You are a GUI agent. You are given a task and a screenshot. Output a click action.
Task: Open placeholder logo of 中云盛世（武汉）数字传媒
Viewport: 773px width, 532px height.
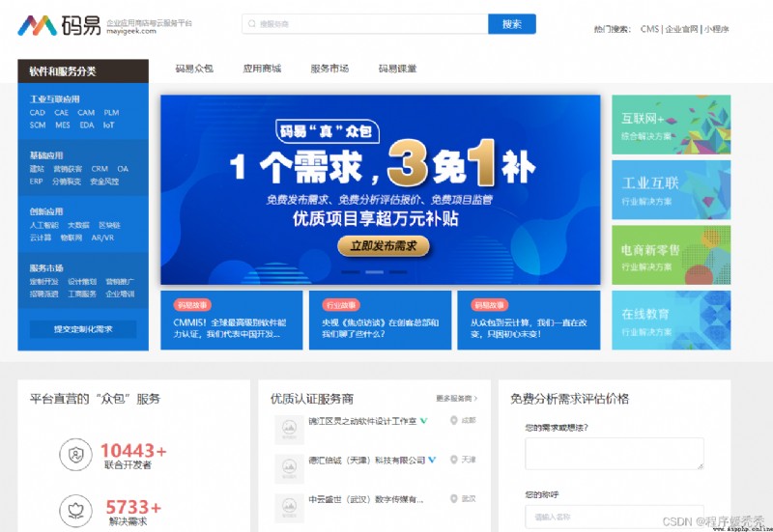coord(289,508)
